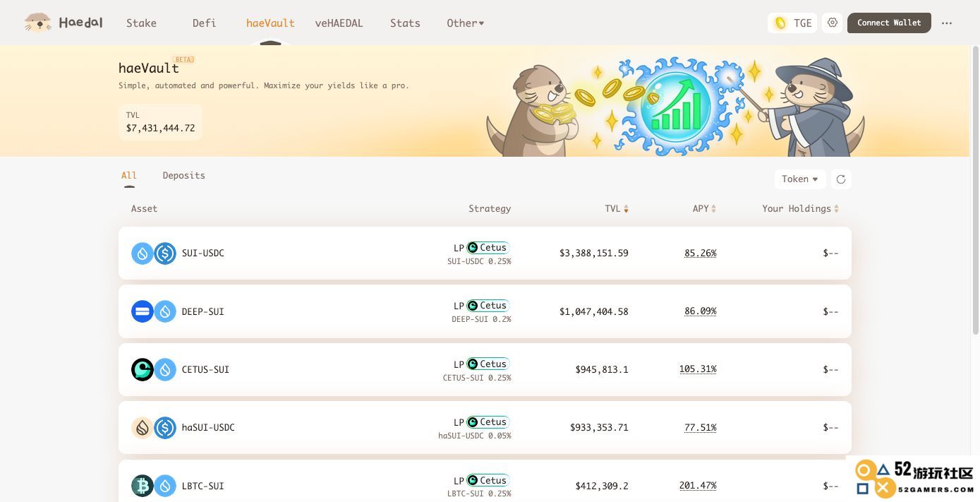Click the Cetus badge in CETUS-SUI row
The image size is (980, 502).
pos(488,364)
